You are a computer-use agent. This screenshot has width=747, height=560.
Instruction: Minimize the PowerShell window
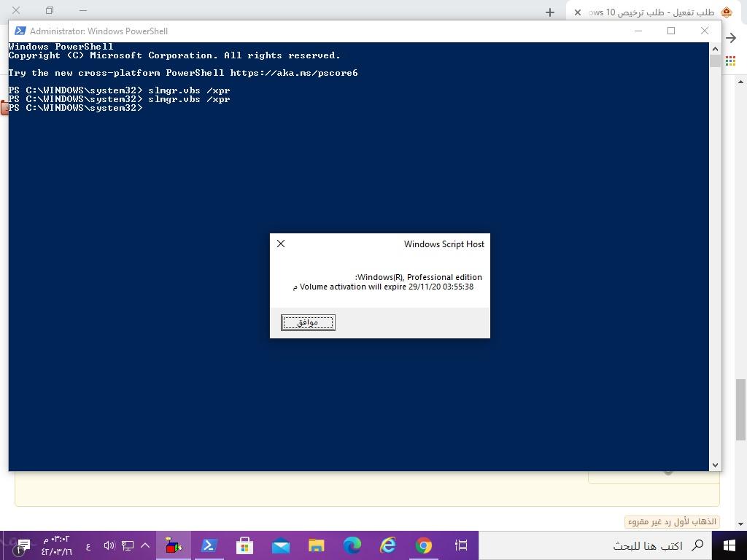[x=638, y=31]
